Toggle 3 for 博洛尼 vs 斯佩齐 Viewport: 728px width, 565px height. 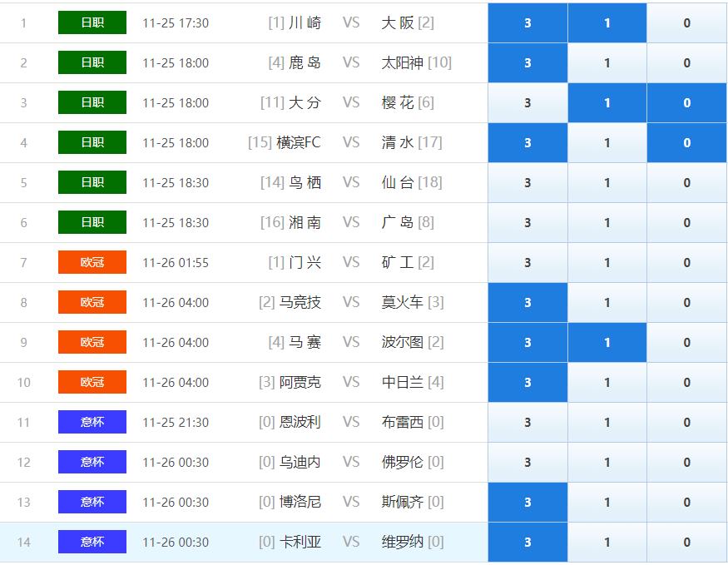coord(527,503)
